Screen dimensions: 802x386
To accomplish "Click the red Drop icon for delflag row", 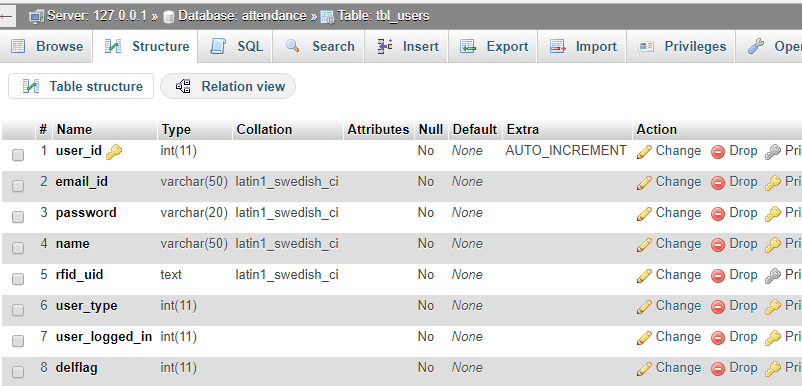I will 718,369.
